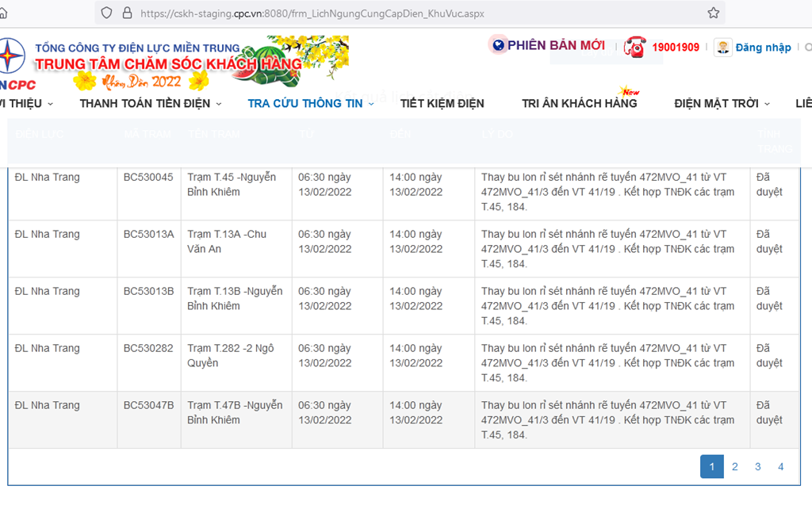812x528 pixels.
Task: Go to page 3 of results
Action: [x=757, y=467]
